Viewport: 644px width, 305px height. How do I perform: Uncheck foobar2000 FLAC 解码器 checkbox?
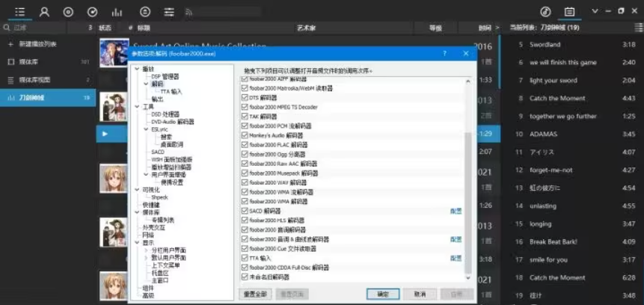(x=245, y=144)
